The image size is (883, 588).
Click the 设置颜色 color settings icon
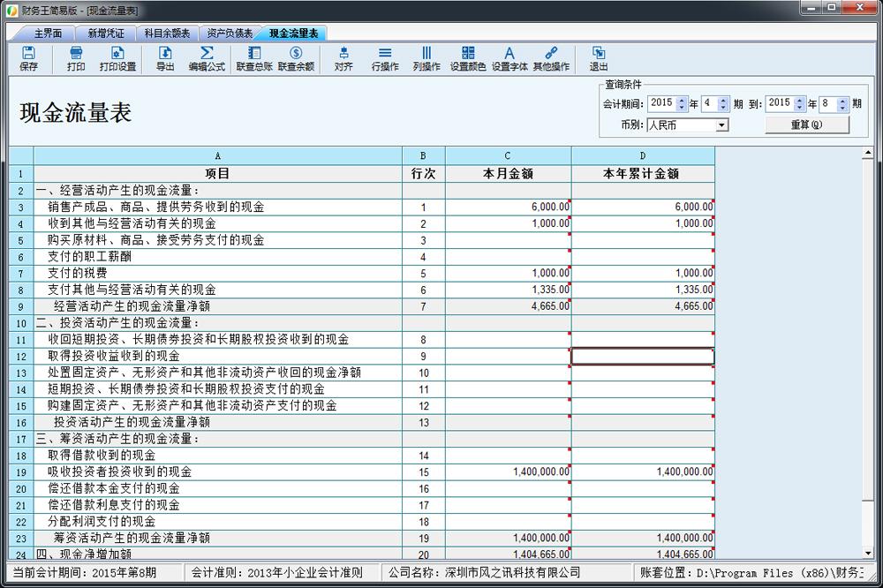point(468,58)
